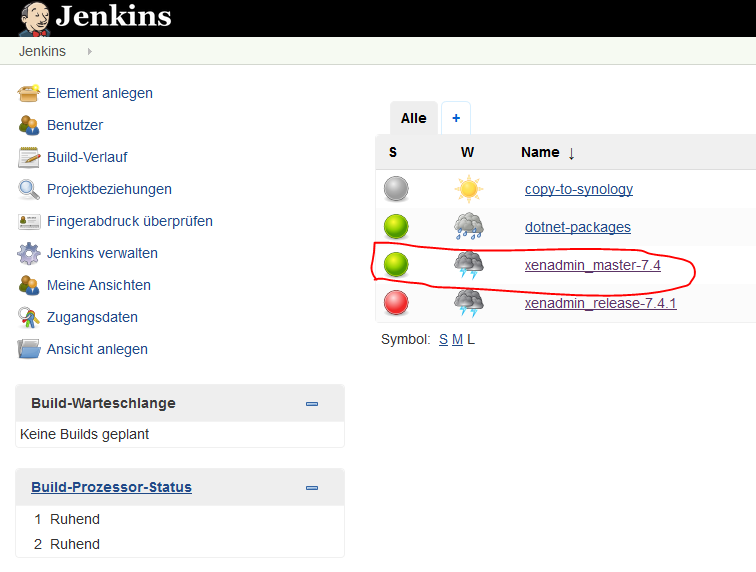Click sunny weather icon of copy-to-synology

tap(469, 189)
